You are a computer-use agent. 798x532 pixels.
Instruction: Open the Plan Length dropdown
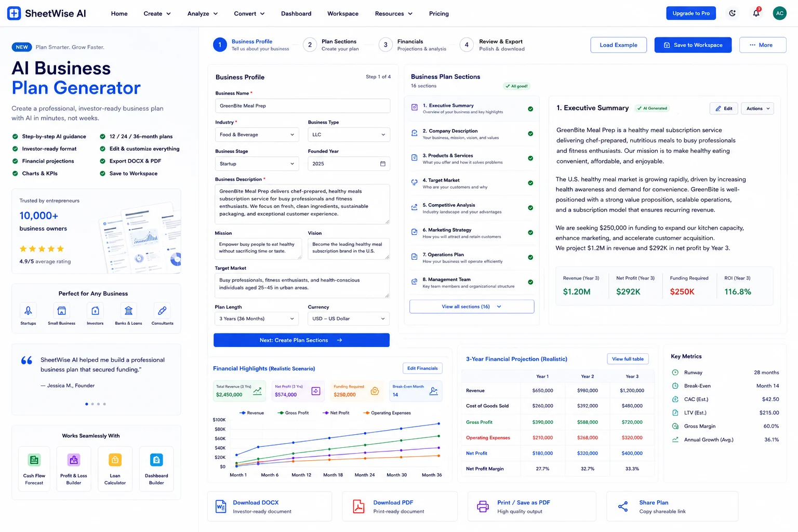pos(257,318)
